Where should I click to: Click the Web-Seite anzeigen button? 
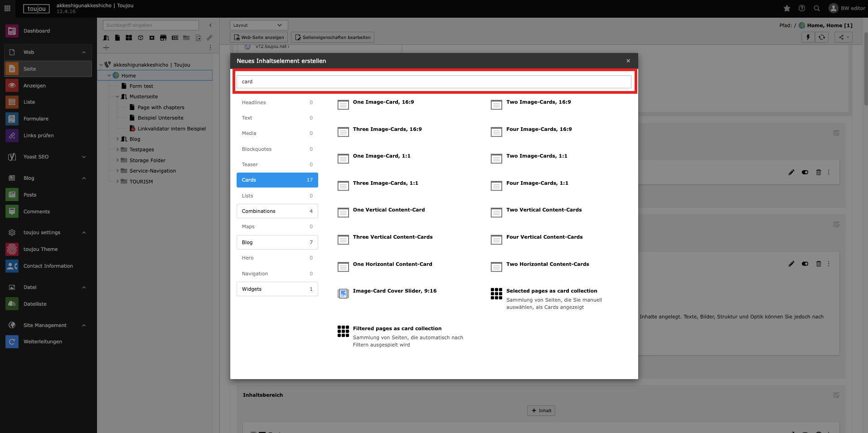[x=259, y=37]
